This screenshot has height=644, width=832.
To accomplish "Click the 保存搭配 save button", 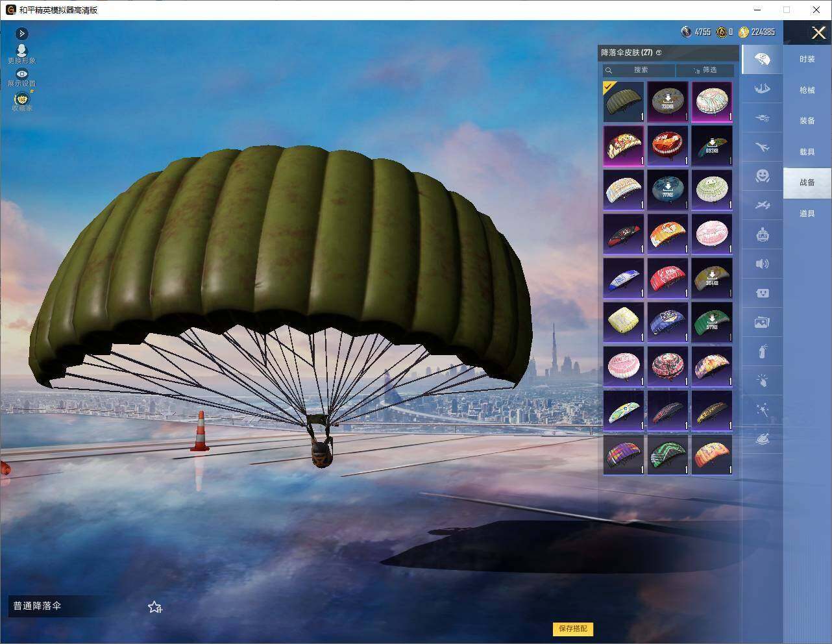I will (x=573, y=628).
